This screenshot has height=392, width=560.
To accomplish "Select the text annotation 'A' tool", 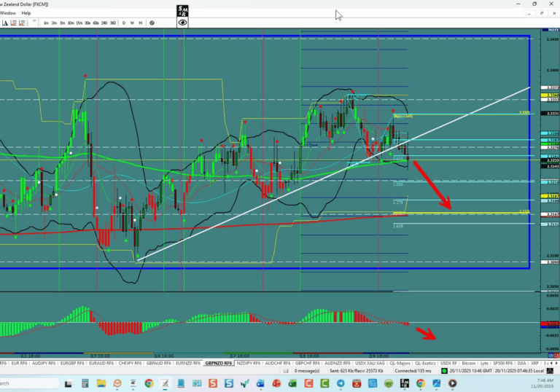I will [x=5, y=23].
